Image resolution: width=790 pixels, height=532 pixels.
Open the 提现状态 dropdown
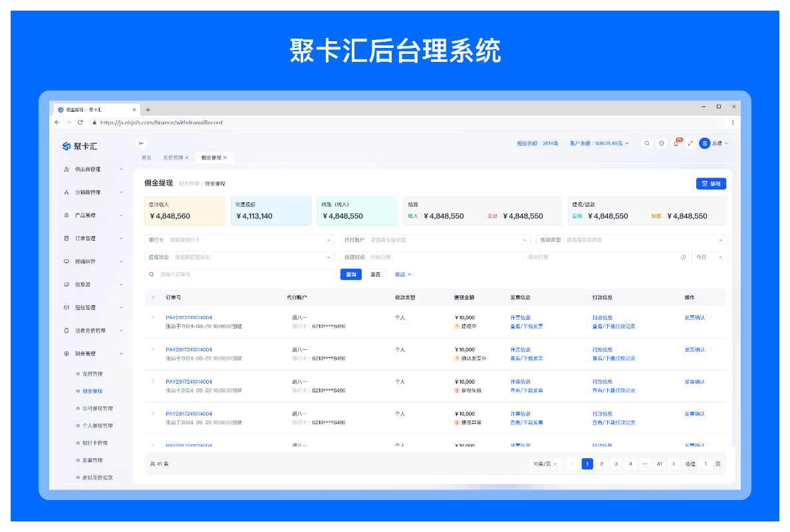click(239, 257)
